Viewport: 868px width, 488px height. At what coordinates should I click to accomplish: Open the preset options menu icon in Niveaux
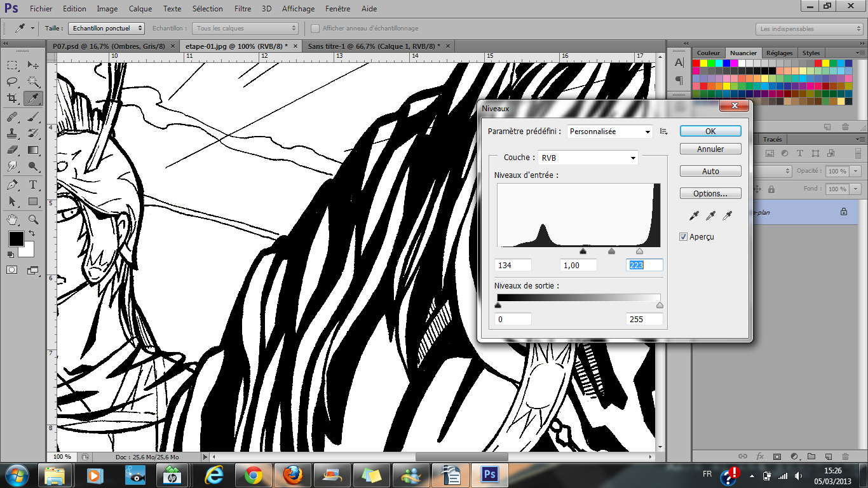pos(663,132)
